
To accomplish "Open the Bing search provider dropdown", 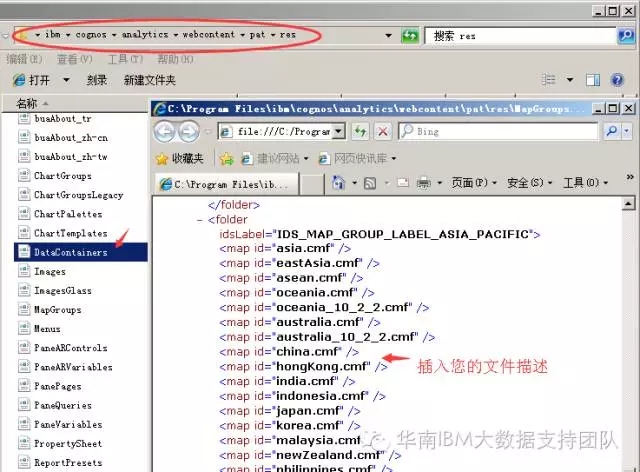I will click(626, 131).
